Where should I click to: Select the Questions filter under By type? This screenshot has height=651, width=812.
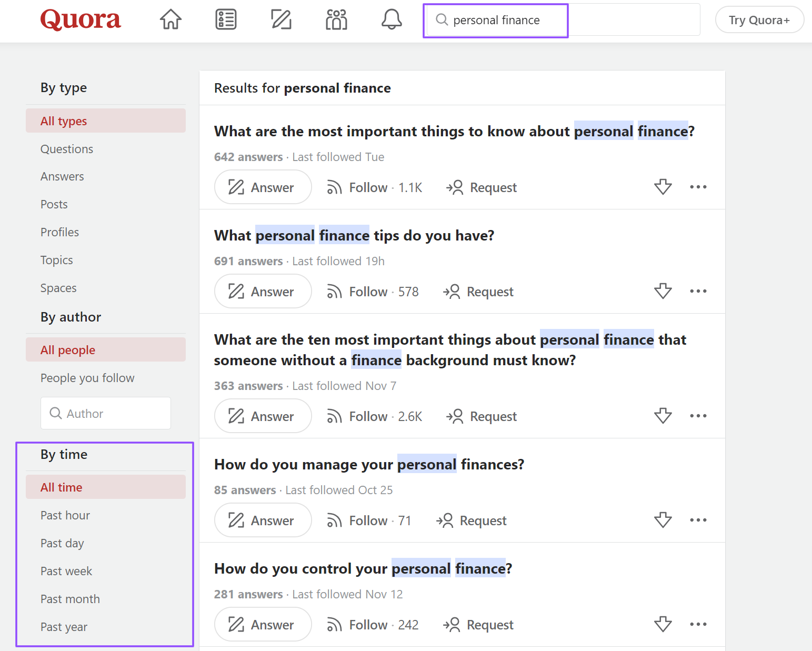(x=67, y=149)
